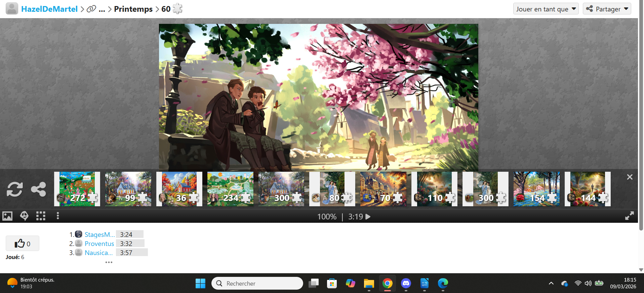Image resolution: width=644 pixels, height=293 pixels.
Task: Open the 80-piece puzzle thumbnail
Action: point(332,189)
